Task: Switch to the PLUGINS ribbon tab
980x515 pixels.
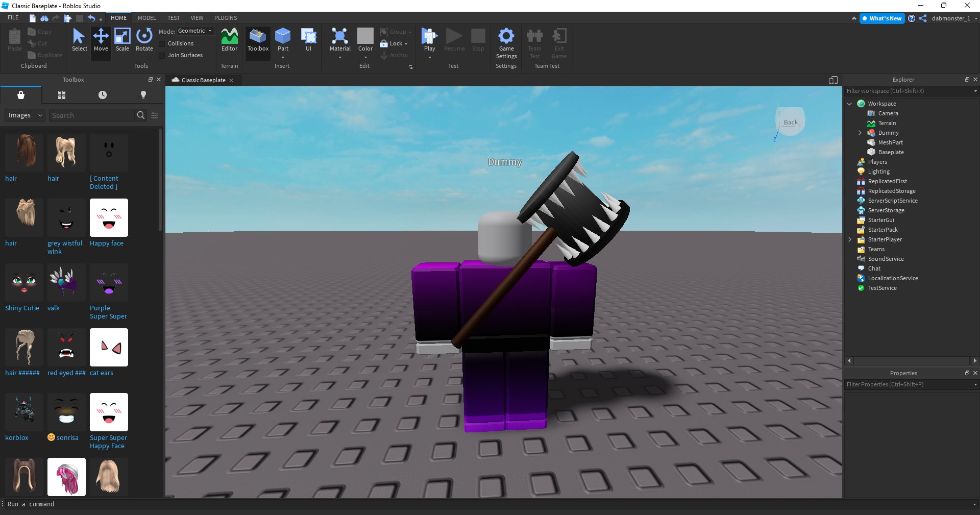Action: coord(226,18)
